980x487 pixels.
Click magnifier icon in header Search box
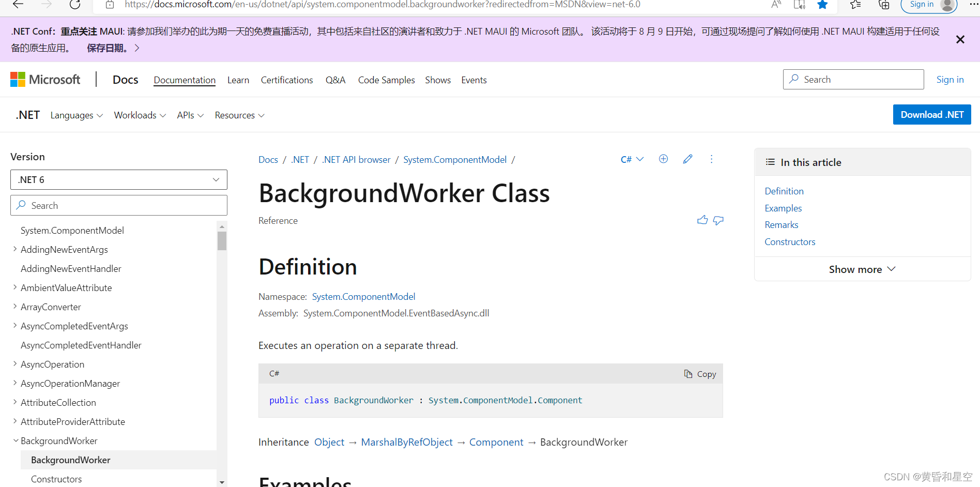pyautogui.click(x=794, y=79)
